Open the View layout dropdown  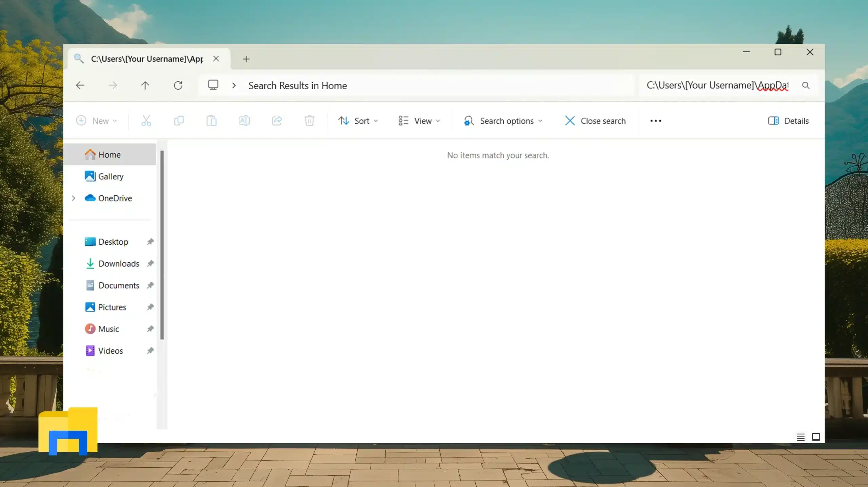pos(419,121)
